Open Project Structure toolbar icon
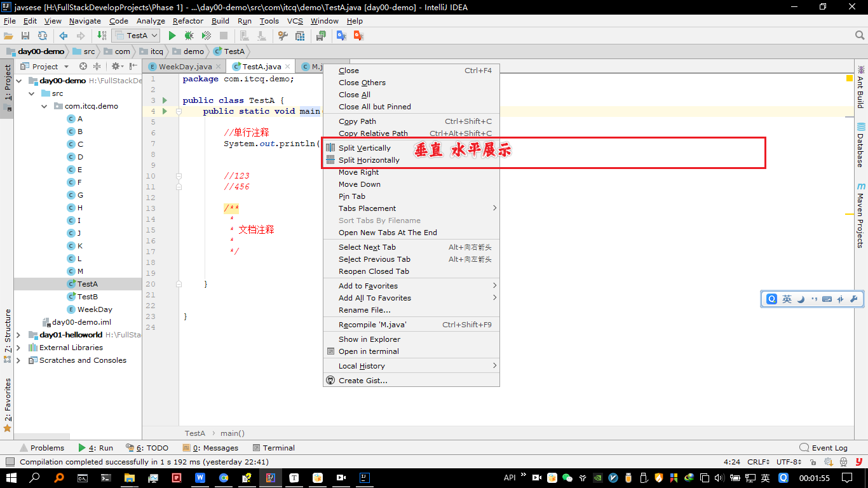This screenshot has height=488, width=868. click(301, 36)
